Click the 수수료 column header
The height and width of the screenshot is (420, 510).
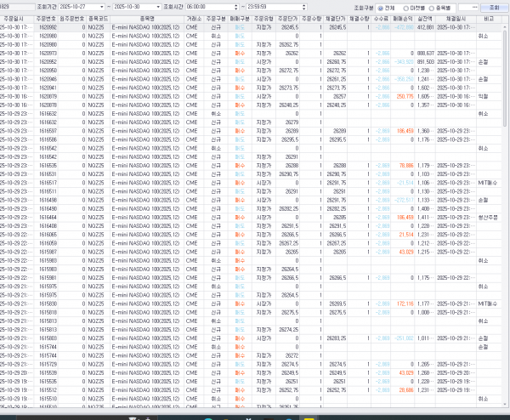click(x=381, y=19)
